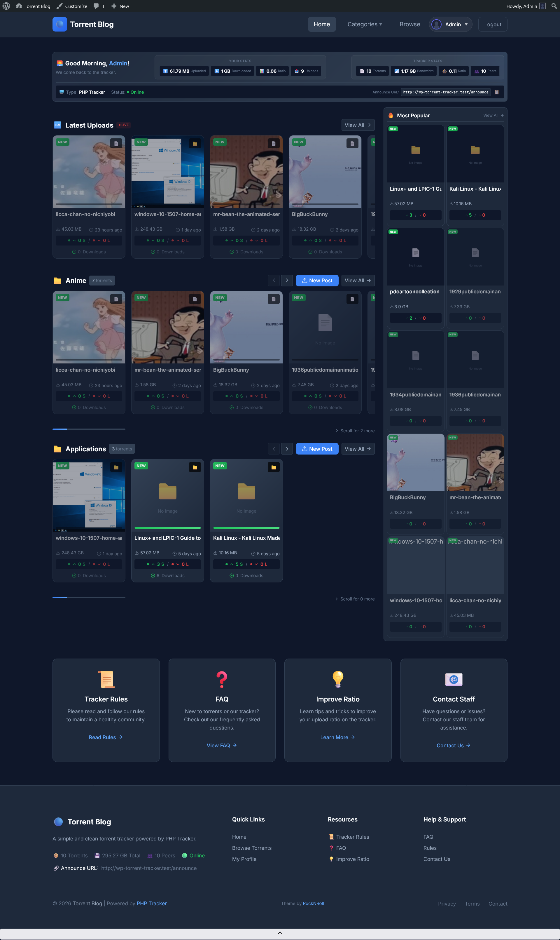Image resolution: width=560 pixels, height=940 pixels.
Task: Copy the announce URL using the clipboard icon
Action: click(497, 92)
